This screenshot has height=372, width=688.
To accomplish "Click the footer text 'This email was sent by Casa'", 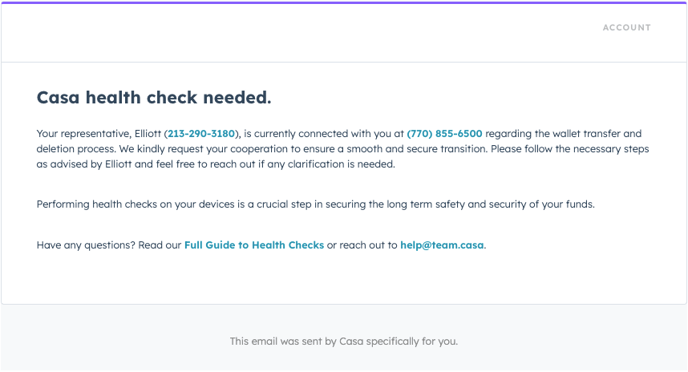I will pyautogui.click(x=297, y=341).
